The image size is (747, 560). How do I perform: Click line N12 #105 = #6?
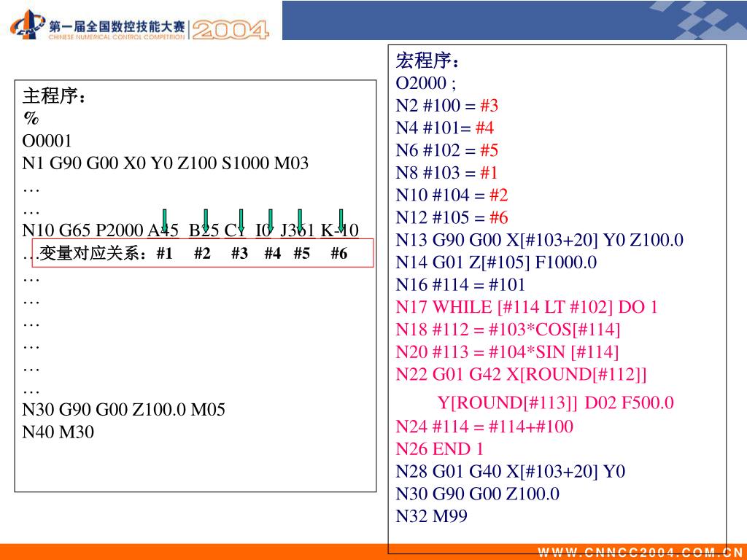pyautogui.click(x=452, y=217)
